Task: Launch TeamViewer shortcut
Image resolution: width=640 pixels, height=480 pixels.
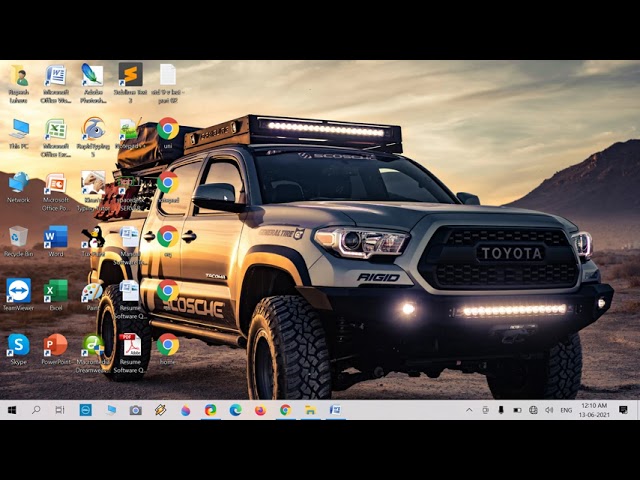Action: (x=18, y=291)
